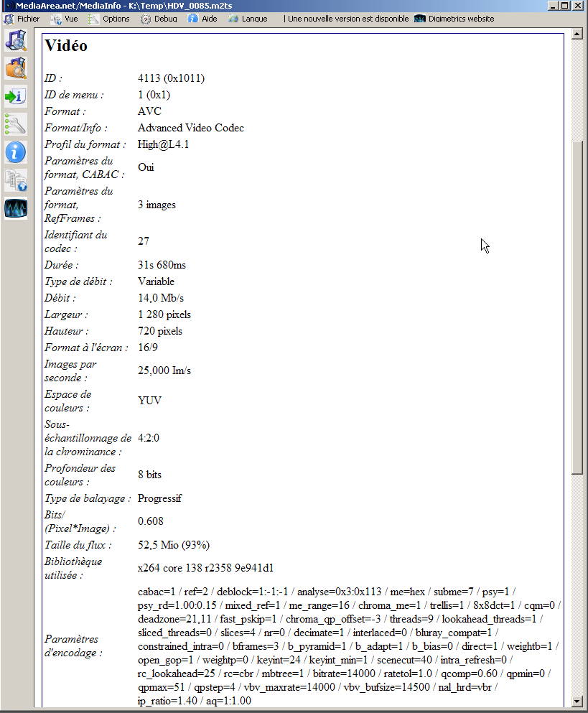
Task: Click the duration value '31s 680ms'
Action: tap(162, 265)
